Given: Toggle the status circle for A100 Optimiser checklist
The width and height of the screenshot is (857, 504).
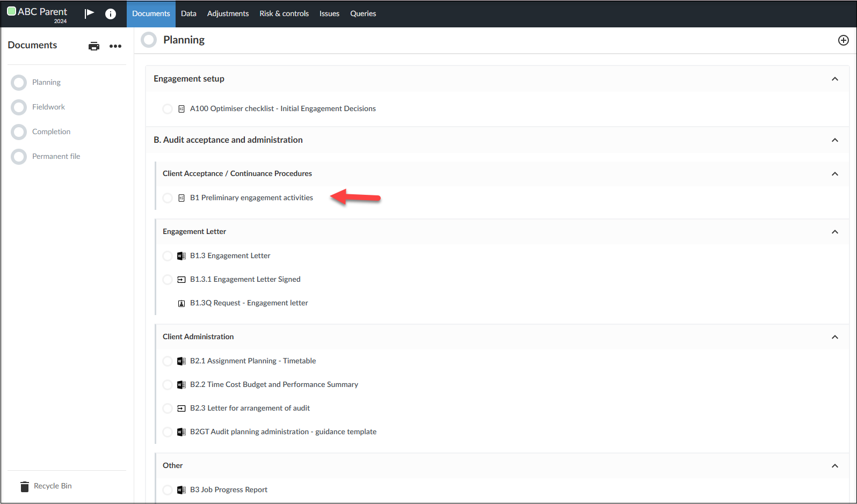Looking at the screenshot, I should [x=168, y=109].
